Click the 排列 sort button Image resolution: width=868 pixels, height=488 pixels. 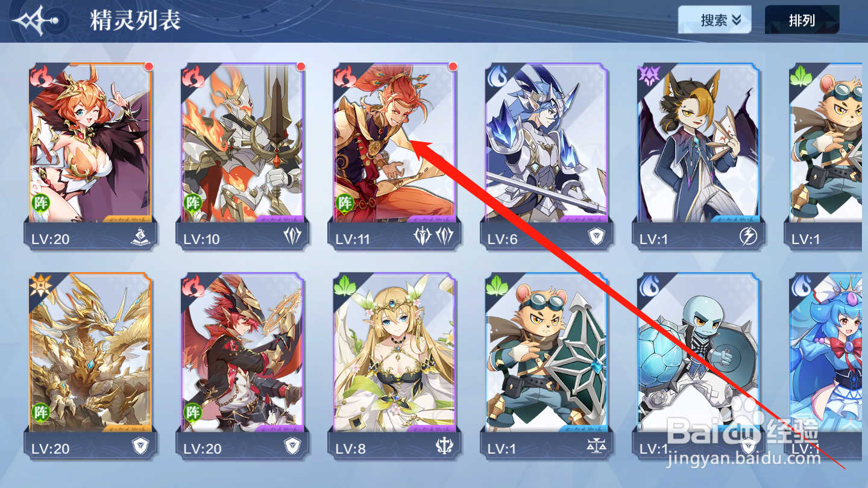(802, 20)
